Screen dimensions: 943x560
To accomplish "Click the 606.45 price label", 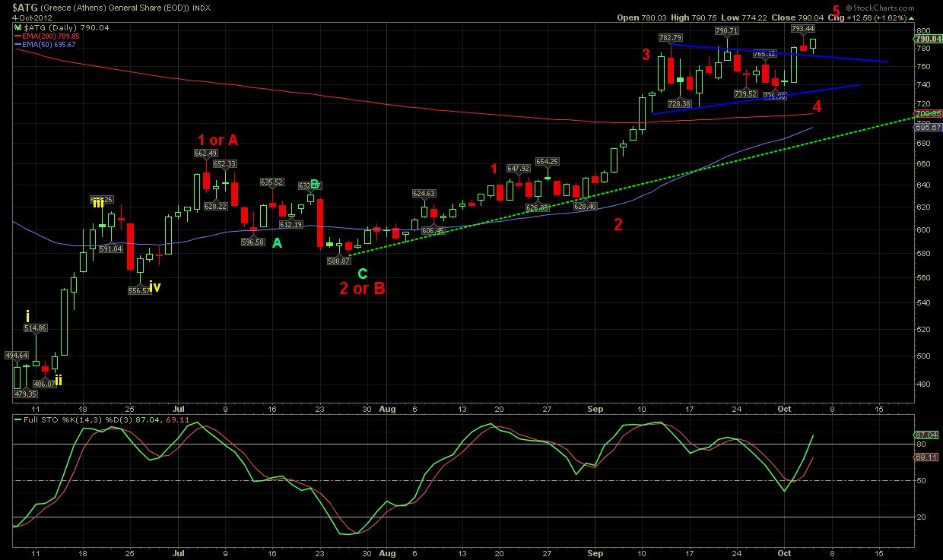I will 432,230.
